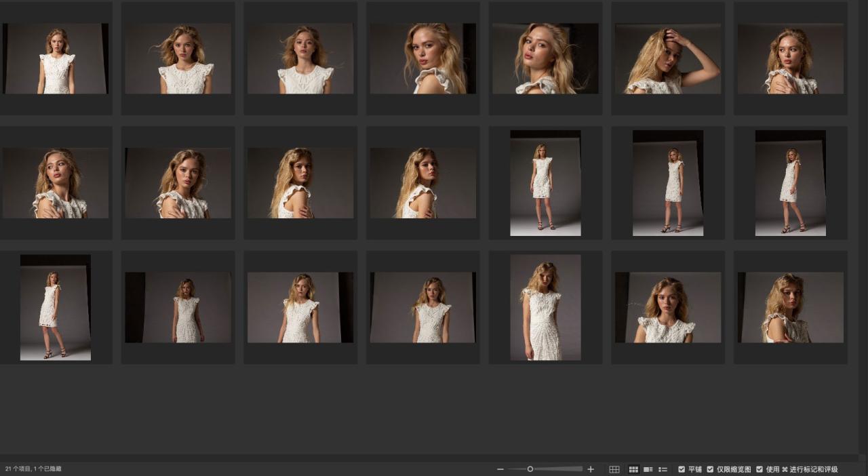Click the thumbnail size slider handle
The width and height of the screenshot is (868, 476).
click(530, 469)
